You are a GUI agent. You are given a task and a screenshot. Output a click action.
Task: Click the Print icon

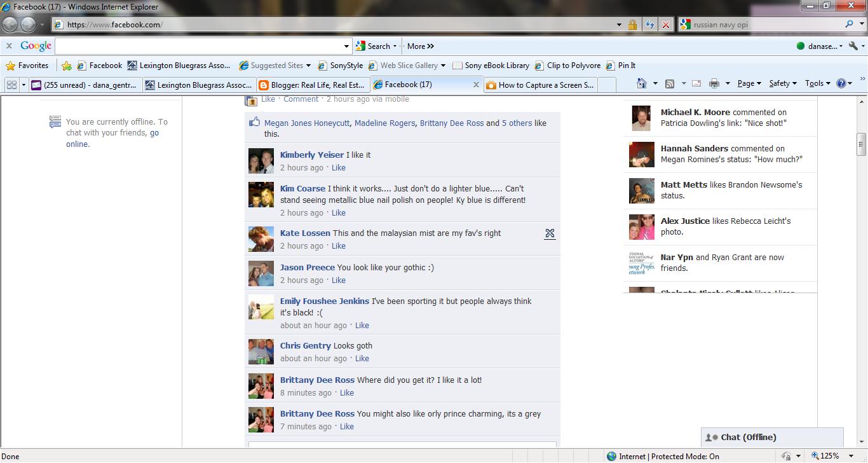[x=714, y=83]
